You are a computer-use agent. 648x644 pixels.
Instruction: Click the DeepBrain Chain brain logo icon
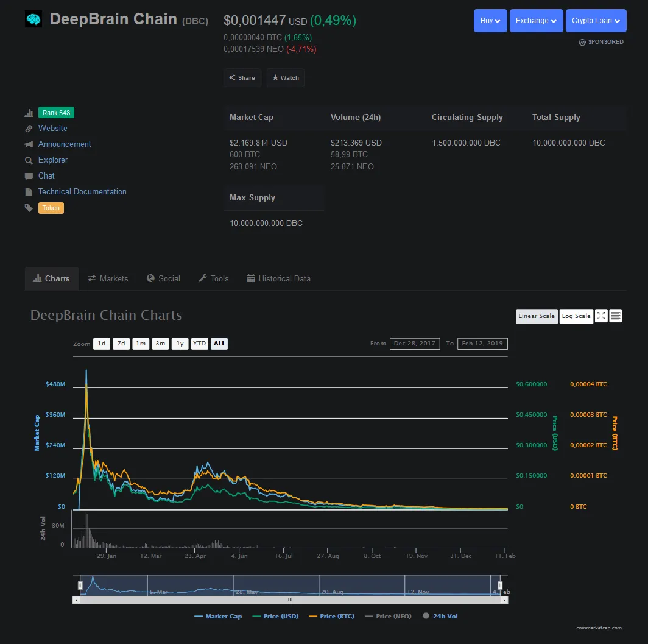pos(33,19)
